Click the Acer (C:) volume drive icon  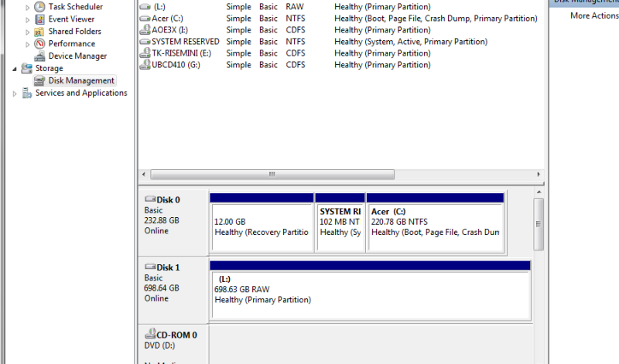point(145,18)
